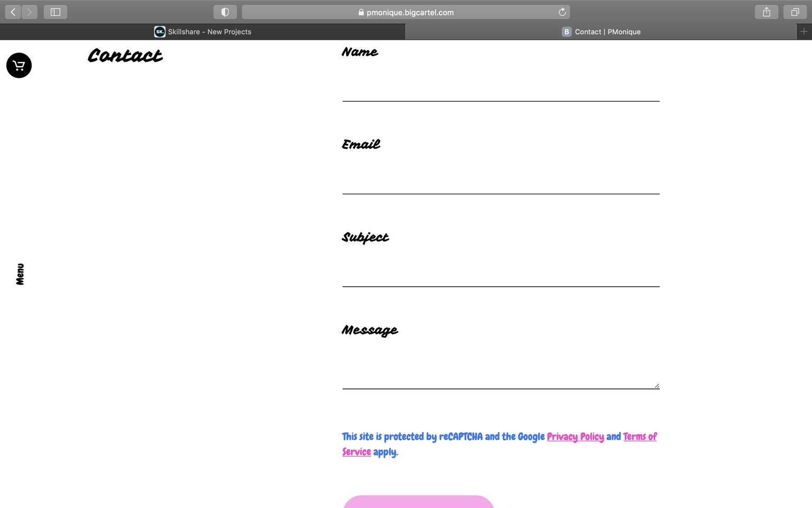This screenshot has width=812, height=508.
Task: Click the pink submit button
Action: [418, 502]
